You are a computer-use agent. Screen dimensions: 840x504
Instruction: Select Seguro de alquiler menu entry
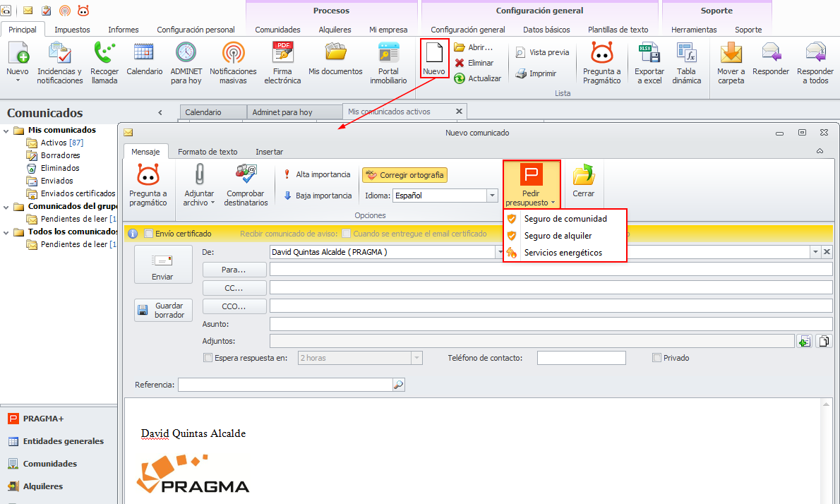565,236
